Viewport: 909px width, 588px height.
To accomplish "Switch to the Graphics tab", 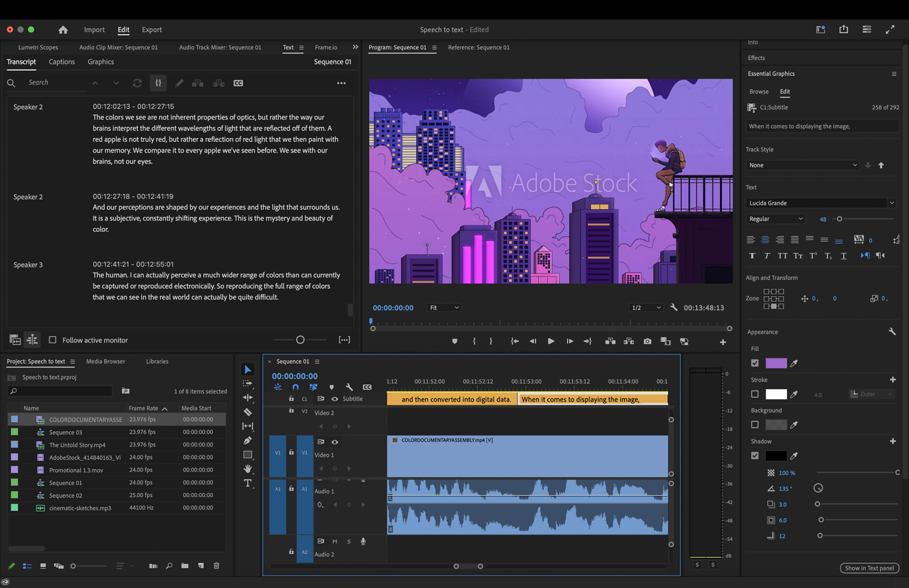I will (x=100, y=62).
